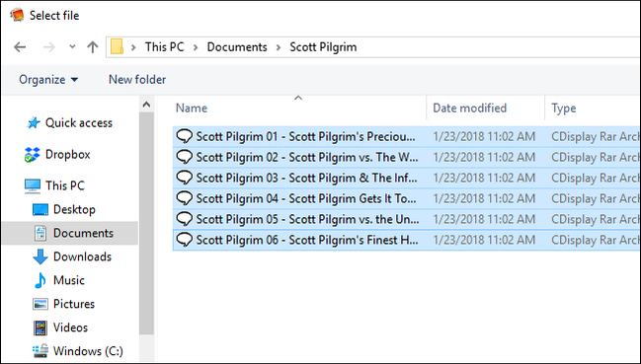Click speech bubble icon of Scott Pilgrim 06
The image size is (641, 364).
click(185, 240)
